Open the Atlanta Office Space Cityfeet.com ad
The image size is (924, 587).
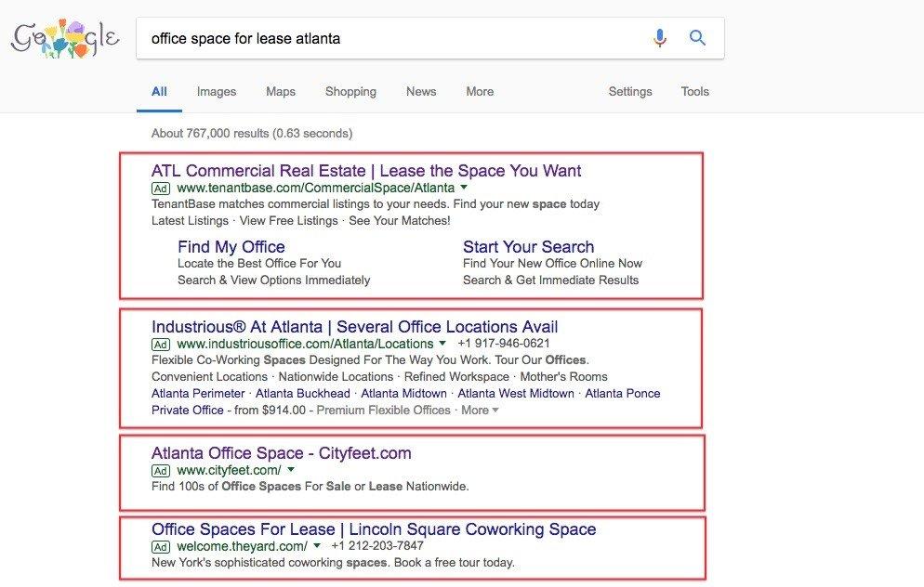coord(282,453)
